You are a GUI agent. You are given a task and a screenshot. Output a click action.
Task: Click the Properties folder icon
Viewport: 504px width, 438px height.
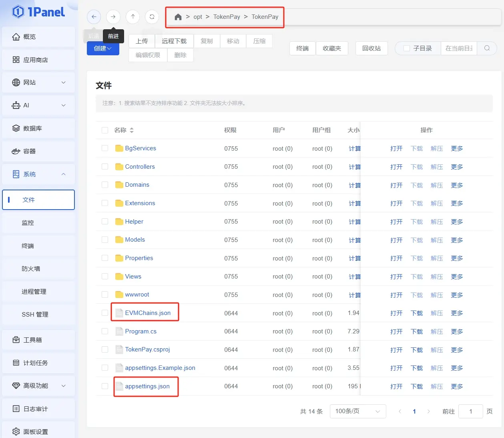(x=119, y=258)
